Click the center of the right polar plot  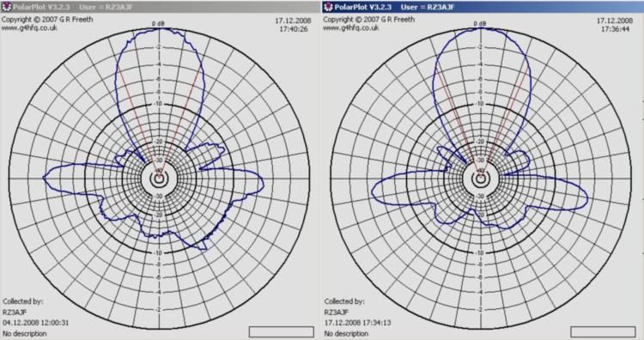point(481,179)
